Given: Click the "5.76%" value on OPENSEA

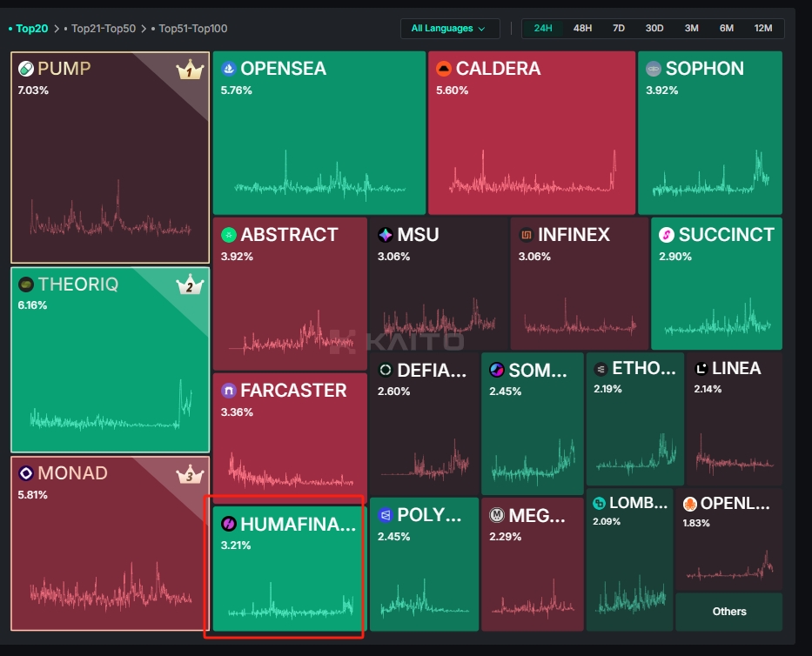Looking at the screenshot, I should (236, 90).
